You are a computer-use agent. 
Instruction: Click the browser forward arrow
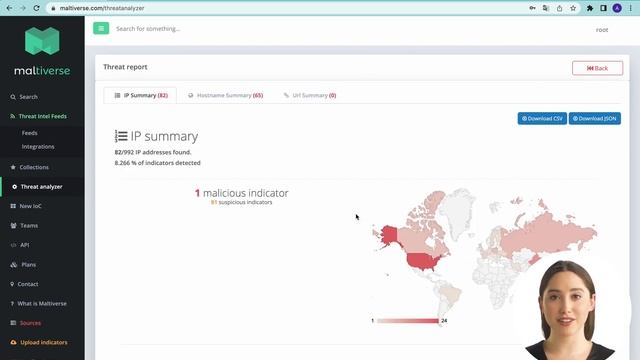pos(23,8)
